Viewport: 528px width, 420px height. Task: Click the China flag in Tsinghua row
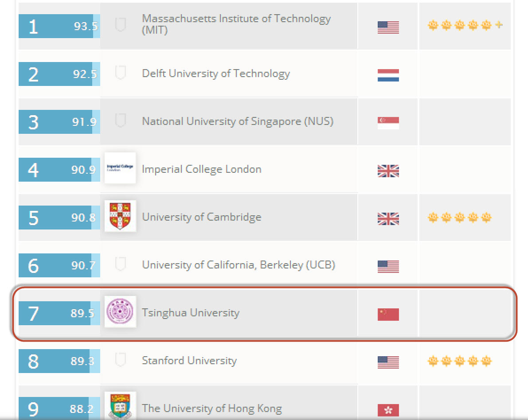pyautogui.click(x=388, y=314)
